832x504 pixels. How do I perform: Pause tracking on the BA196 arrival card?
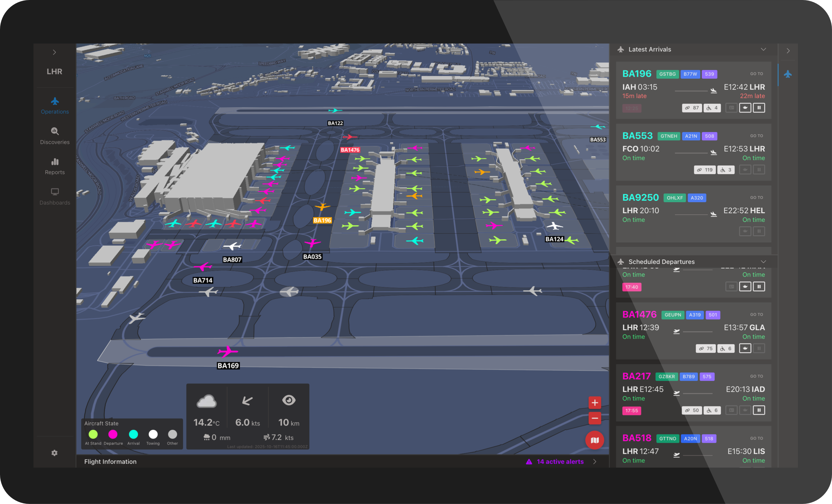click(759, 107)
